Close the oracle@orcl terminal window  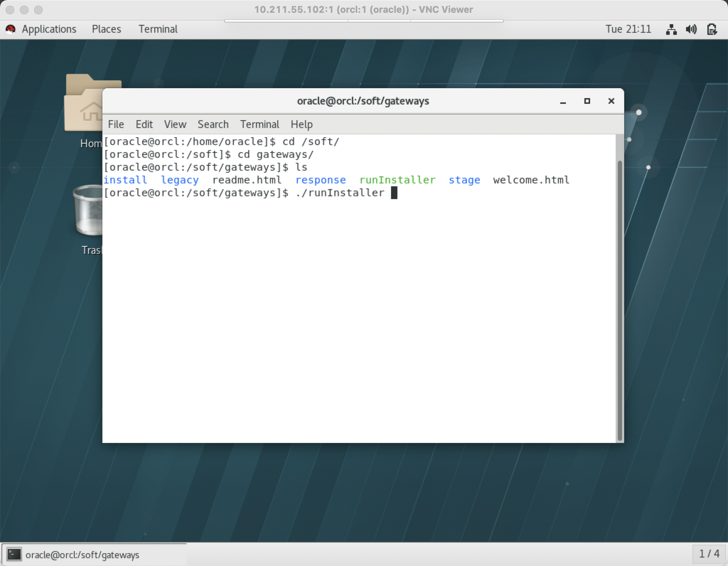tap(611, 101)
